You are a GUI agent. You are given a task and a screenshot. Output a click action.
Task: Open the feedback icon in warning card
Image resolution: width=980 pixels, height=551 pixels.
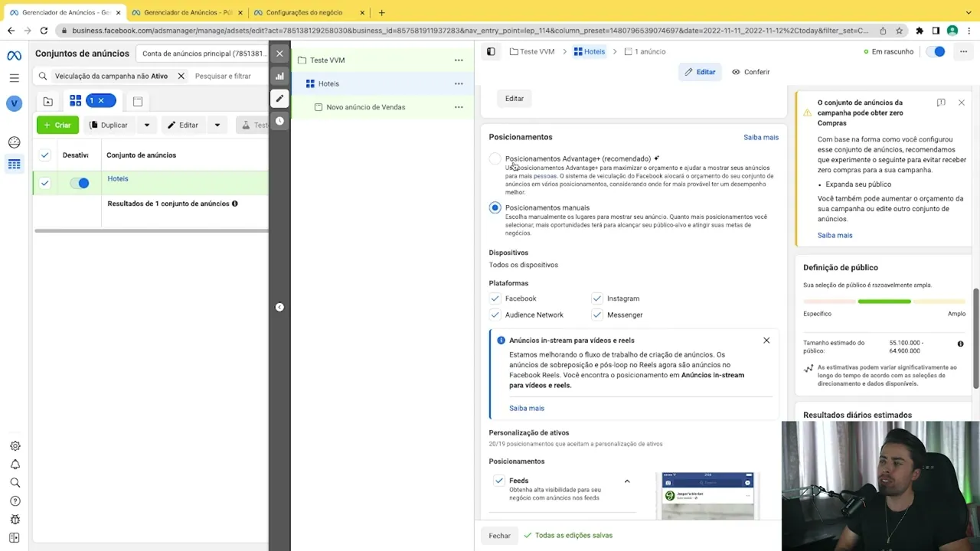[941, 103]
